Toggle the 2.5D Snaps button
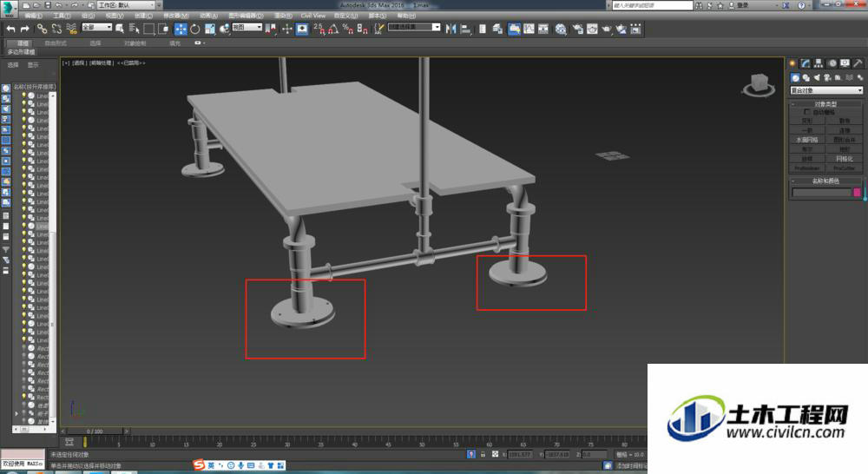Image resolution: width=868 pixels, height=474 pixels. pos(319,29)
